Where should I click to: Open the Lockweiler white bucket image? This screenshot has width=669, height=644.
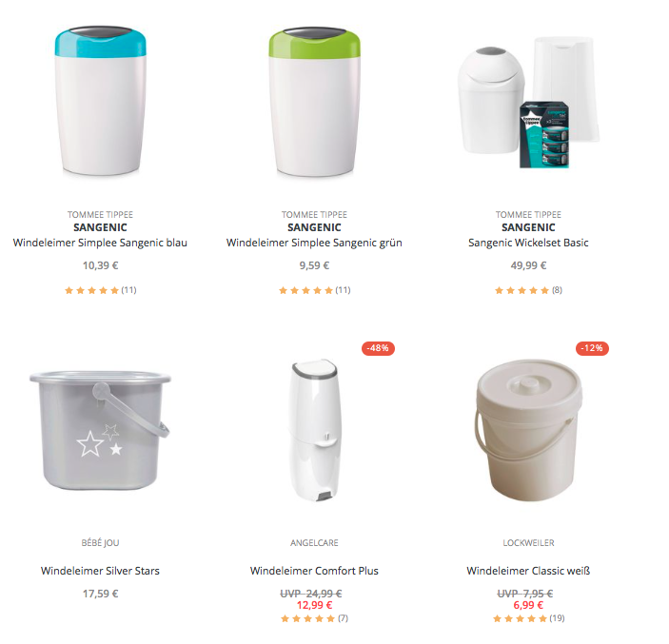[x=528, y=431]
